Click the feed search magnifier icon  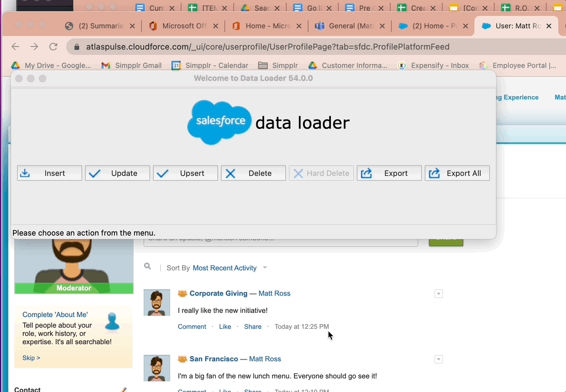pyautogui.click(x=147, y=266)
